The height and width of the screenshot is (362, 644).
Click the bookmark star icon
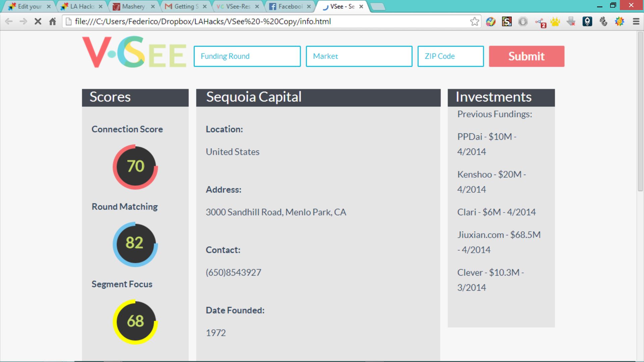point(474,22)
